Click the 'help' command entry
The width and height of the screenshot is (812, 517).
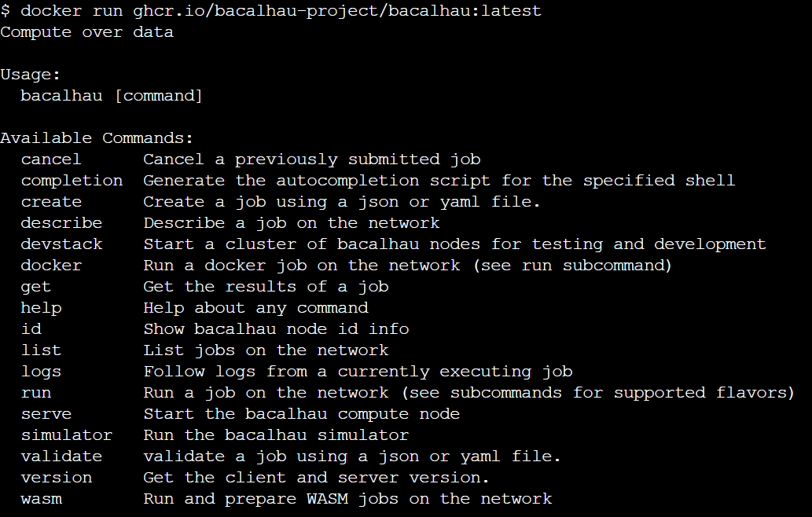(42, 308)
